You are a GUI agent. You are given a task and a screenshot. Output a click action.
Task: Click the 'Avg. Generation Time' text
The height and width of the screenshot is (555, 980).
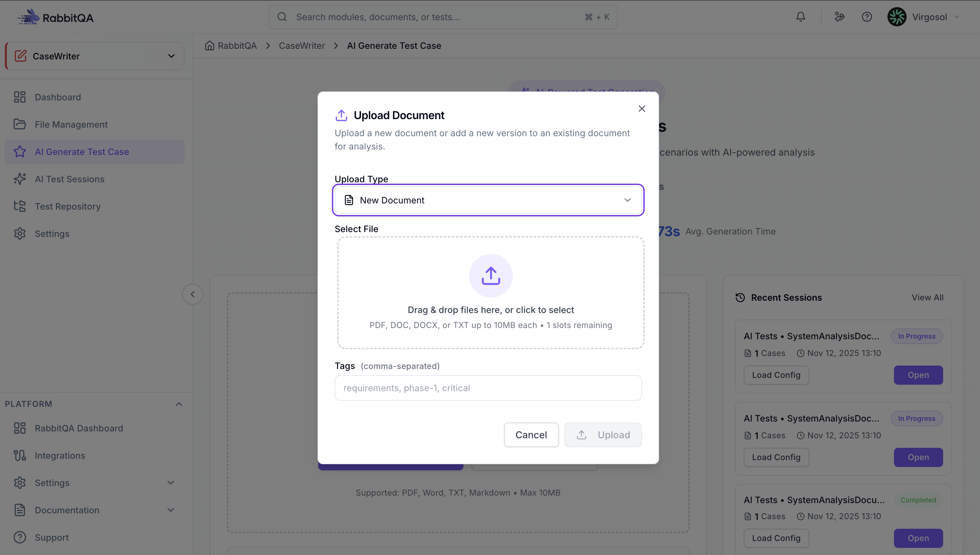click(x=731, y=231)
